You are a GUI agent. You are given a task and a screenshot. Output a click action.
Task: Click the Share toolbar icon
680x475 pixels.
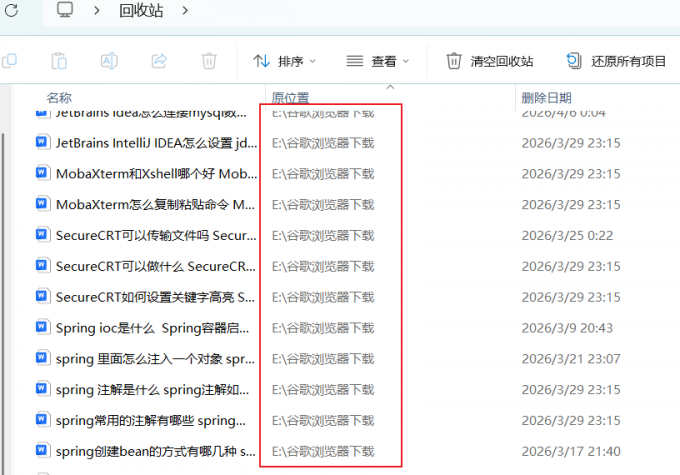pos(159,61)
